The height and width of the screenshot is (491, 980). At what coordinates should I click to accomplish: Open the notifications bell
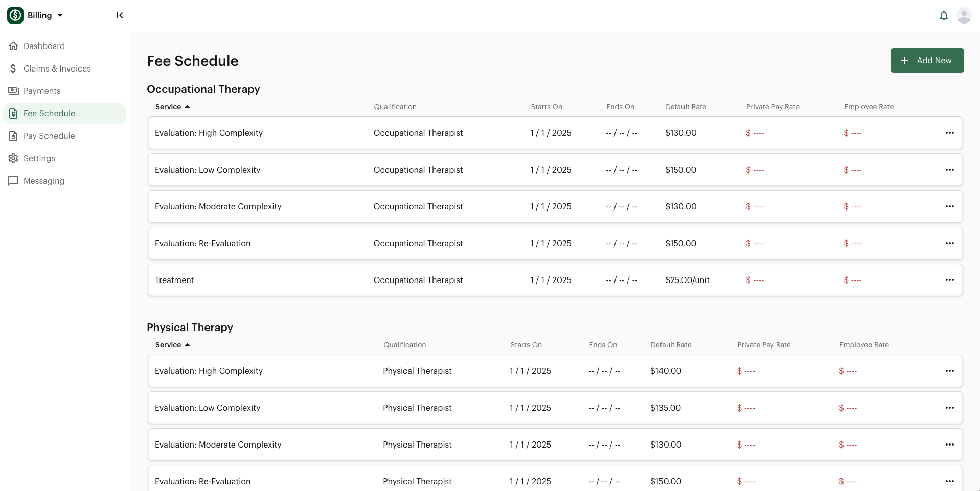coord(943,15)
